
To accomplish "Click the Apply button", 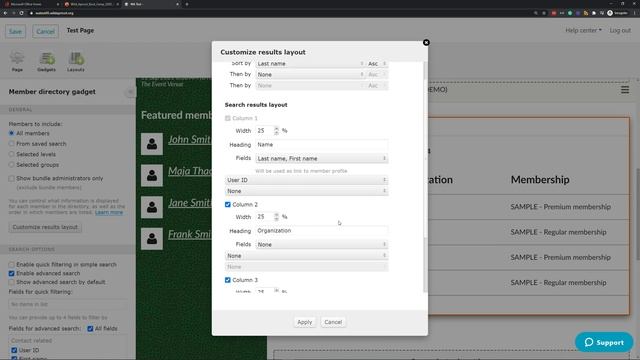I will (304, 322).
